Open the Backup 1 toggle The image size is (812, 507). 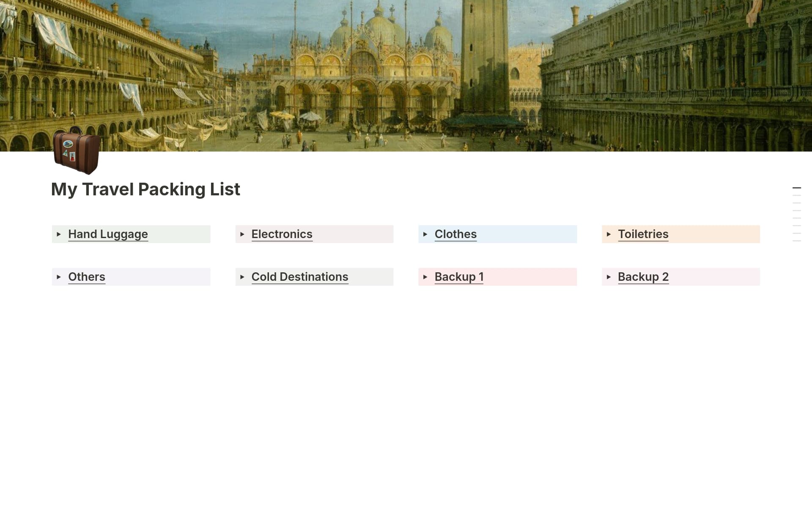[x=426, y=277]
